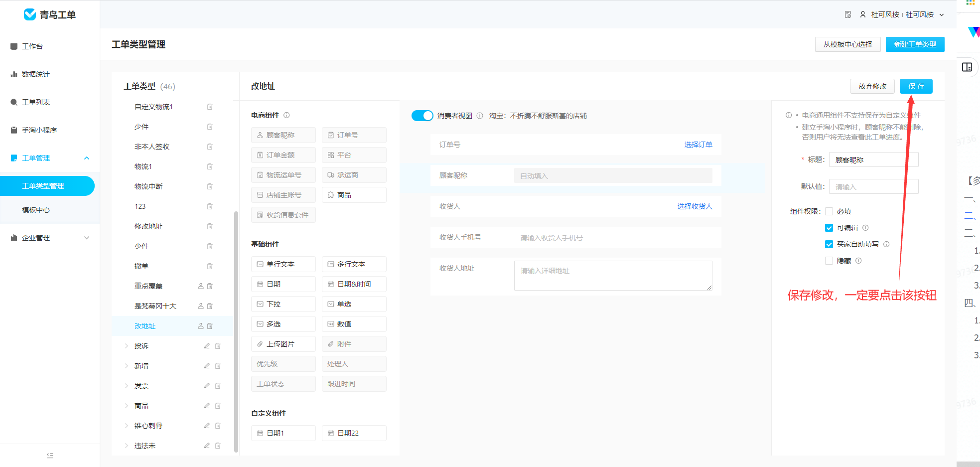980x467 pixels.
Task: Click trash icon for 非本人签收
Action: (210, 147)
